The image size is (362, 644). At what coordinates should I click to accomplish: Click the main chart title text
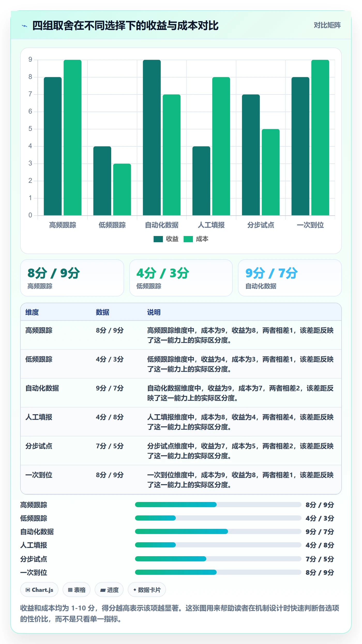pyautogui.click(x=125, y=26)
